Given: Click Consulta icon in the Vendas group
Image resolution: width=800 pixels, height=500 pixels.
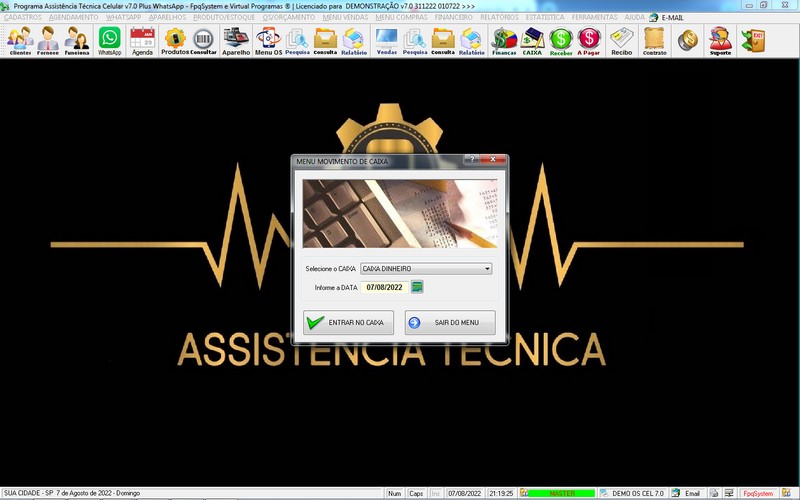Looking at the screenshot, I should tap(443, 41).
